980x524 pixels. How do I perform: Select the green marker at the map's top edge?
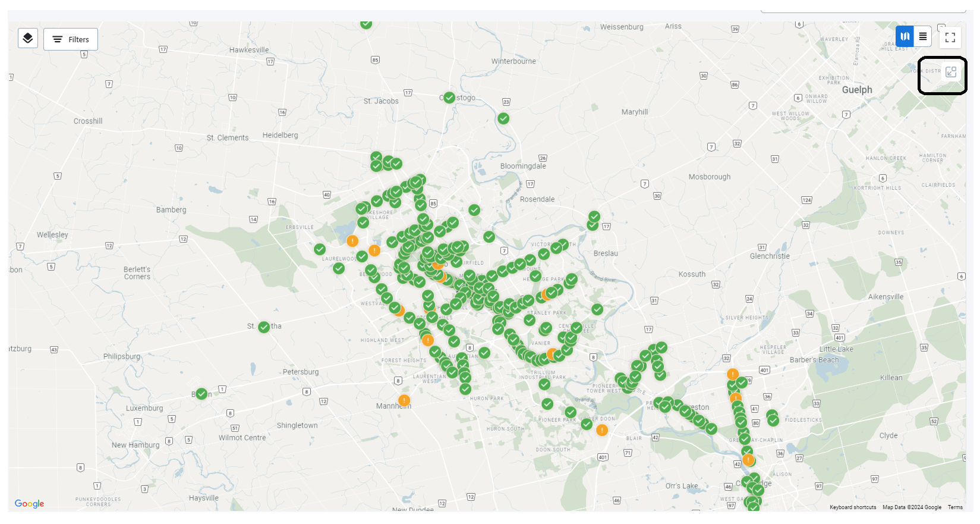tap(366, 24)
